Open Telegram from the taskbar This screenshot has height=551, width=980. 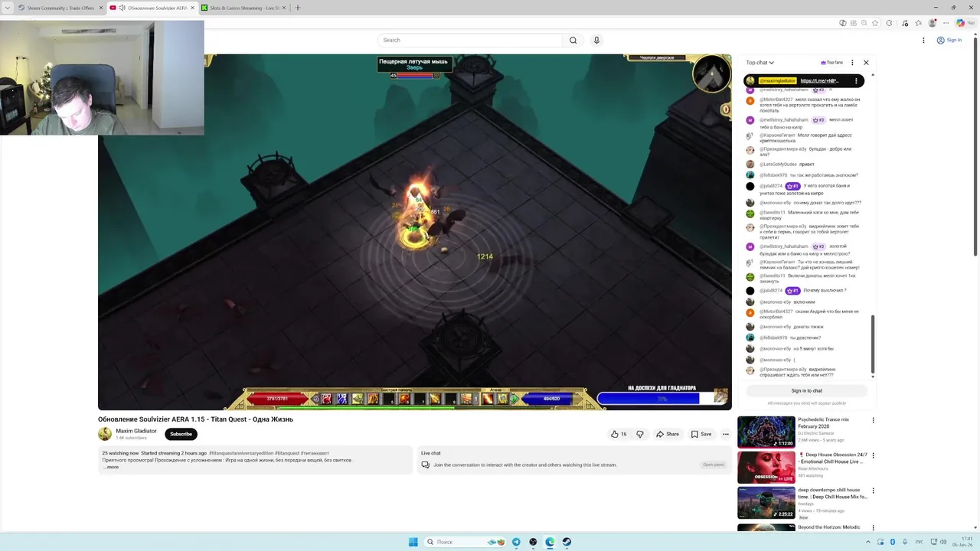pyautogui.click(x=516, y=542)
